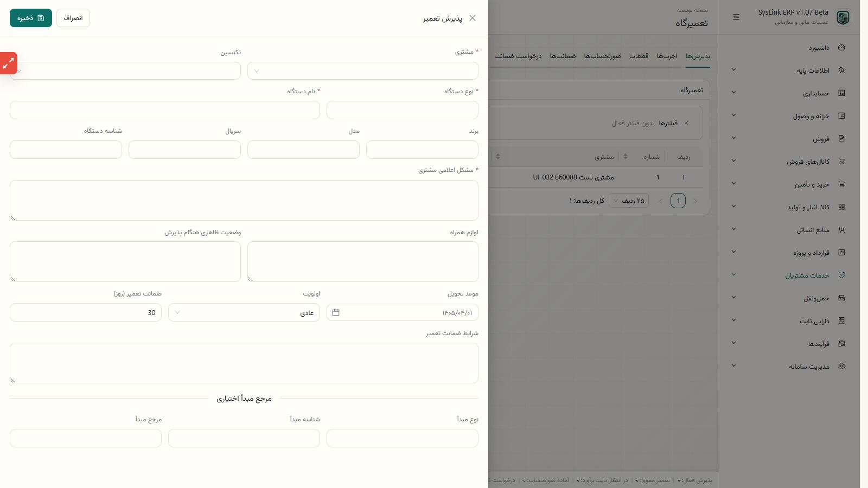
Task: Click the کانال‌های فروش cart icon
Action: point(841,162)
